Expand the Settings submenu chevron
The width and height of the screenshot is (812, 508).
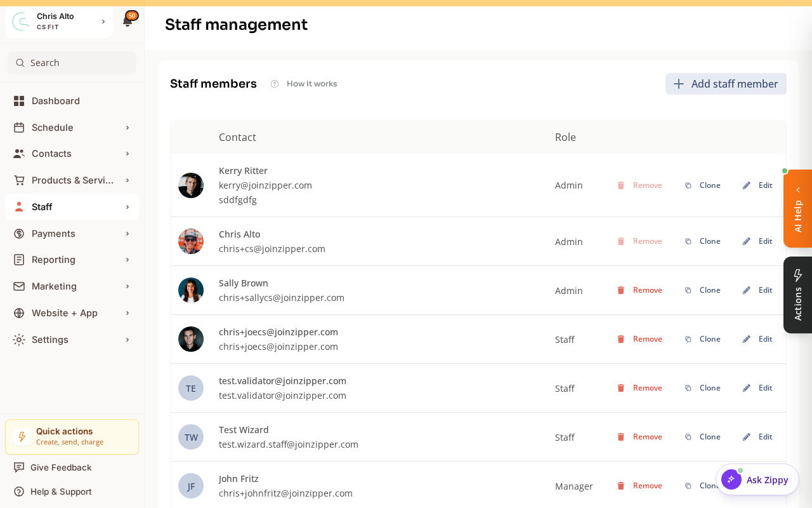pyautogui.click(x=128, y=340)
